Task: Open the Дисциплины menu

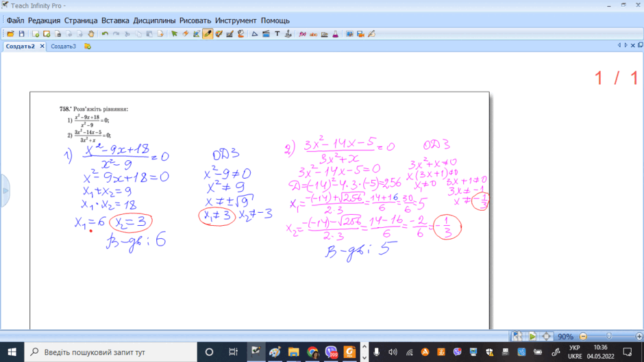Action: pos(154,21)
